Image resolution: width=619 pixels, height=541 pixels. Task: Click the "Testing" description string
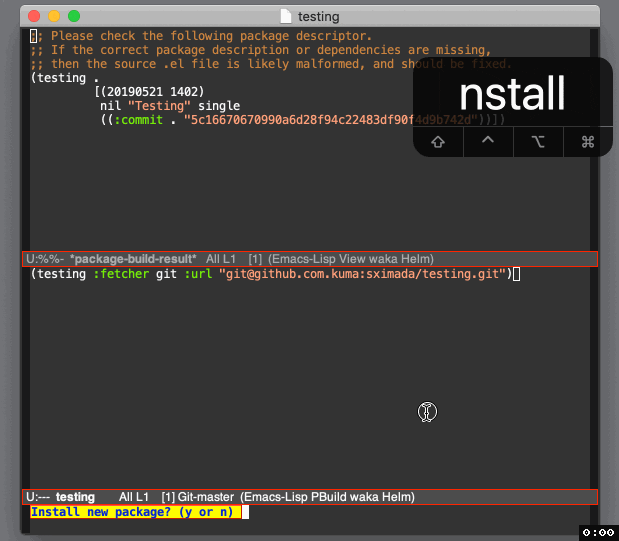click(159, 106)
